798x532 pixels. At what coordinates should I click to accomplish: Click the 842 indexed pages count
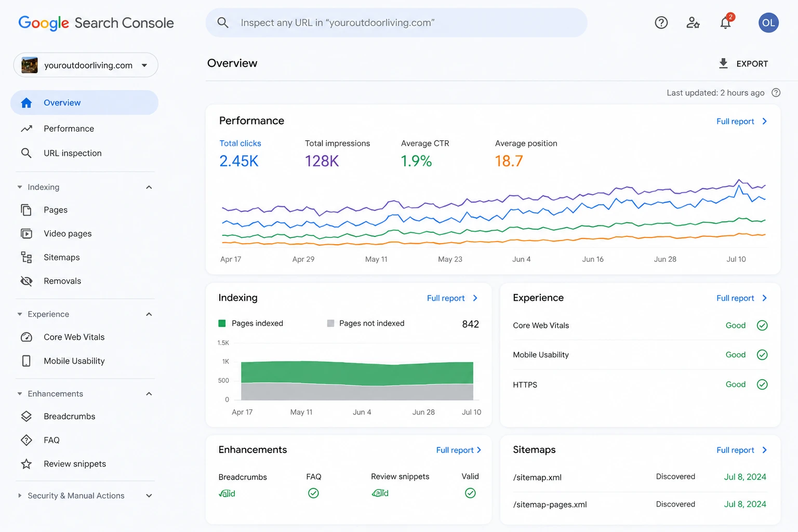[470, 324]
